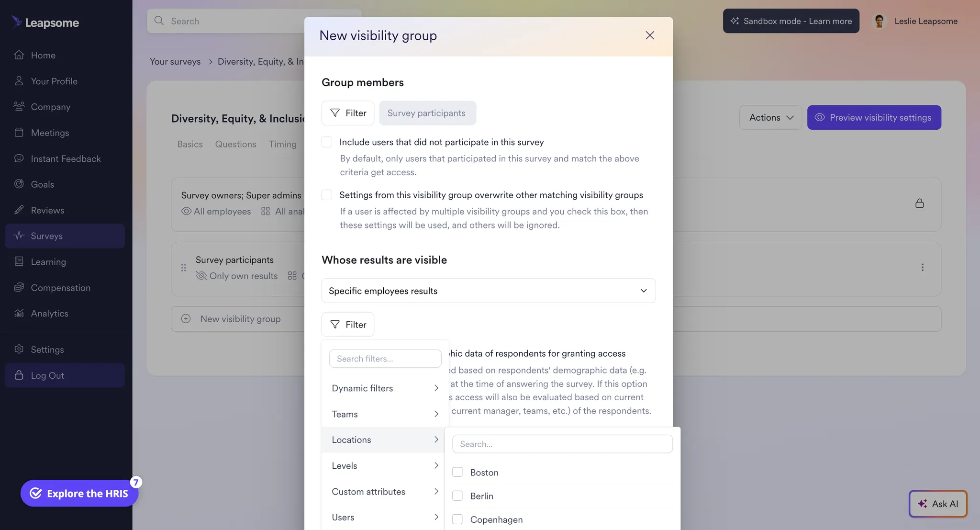The width and height of the screenshot is (980, 530).
Task: Open the Analytics section
Action: click(x=49, y=313)
